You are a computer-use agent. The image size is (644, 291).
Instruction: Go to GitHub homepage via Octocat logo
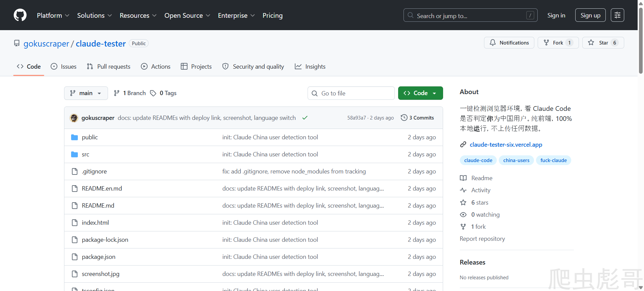[20, 15]
